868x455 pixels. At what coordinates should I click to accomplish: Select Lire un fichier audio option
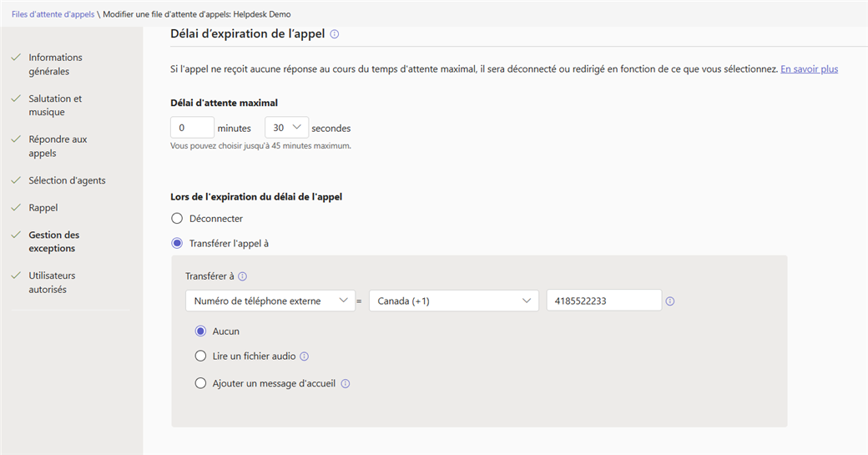pyautogui.click(x=200, y=356)
